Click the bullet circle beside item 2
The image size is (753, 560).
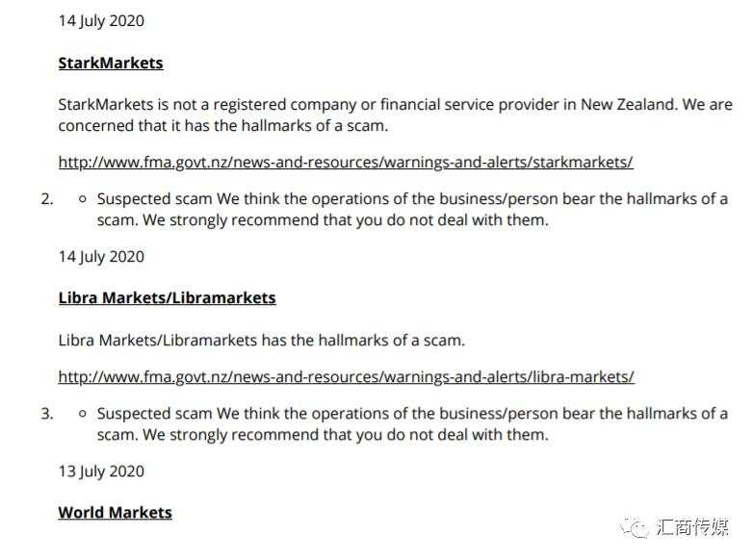point(83,198)
